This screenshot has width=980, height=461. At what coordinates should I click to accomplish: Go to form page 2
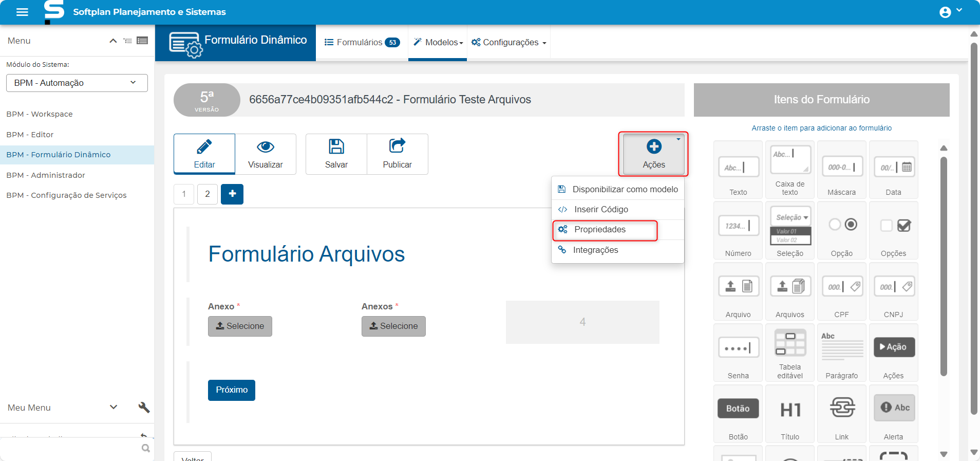click(x=208, y=194)
